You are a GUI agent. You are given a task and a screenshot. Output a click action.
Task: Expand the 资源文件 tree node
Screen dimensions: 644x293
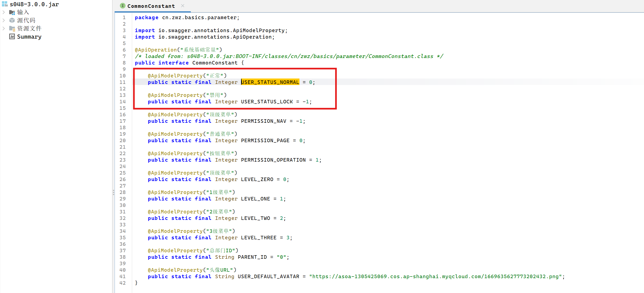[x=4, y=28]
